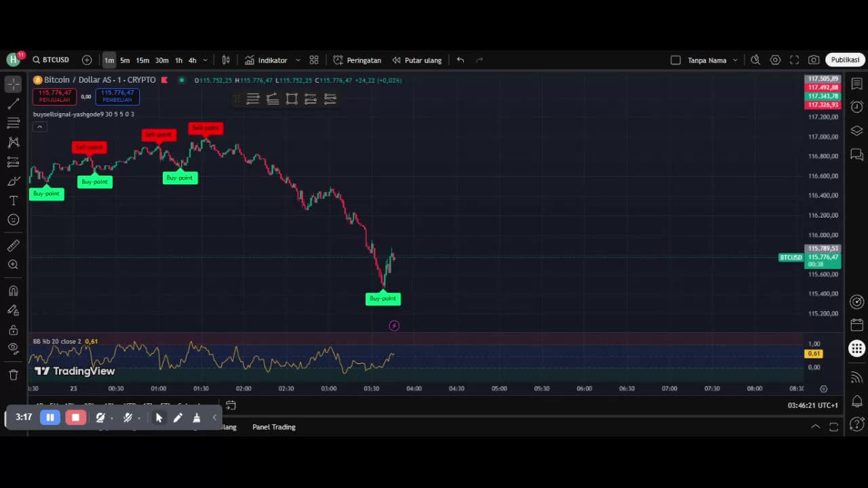Select the 1m timeframe
868x488 pixels.
[x=109, y=60]
